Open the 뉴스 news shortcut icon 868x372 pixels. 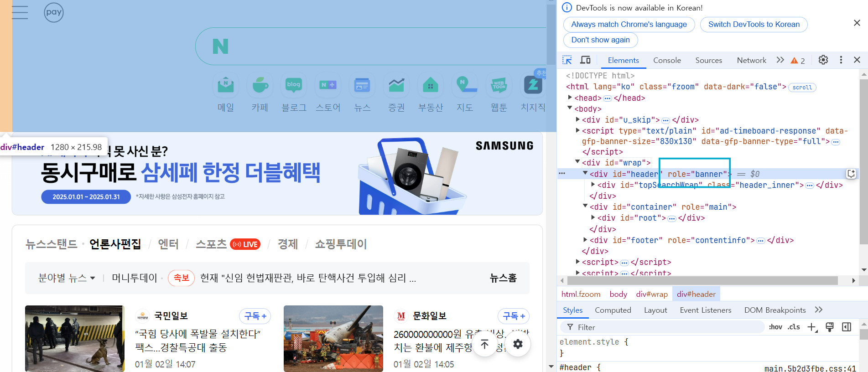(362, 85)
